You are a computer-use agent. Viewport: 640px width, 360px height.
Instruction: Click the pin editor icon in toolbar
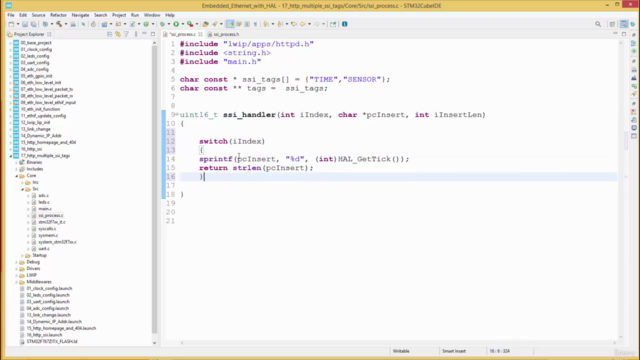point(333,24)
